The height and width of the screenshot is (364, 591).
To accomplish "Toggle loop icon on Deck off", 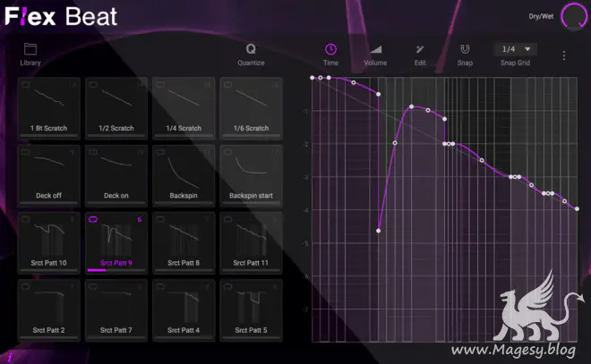I will [26, 152].
